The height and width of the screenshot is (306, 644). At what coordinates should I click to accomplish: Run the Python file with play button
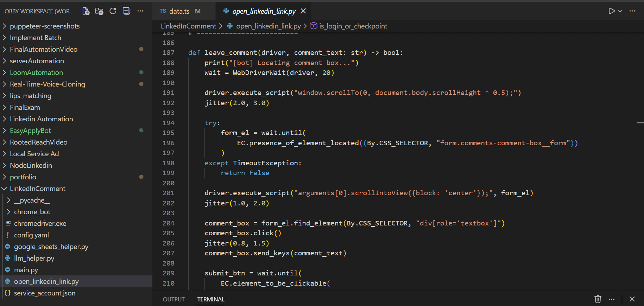[x=612, y=11]
